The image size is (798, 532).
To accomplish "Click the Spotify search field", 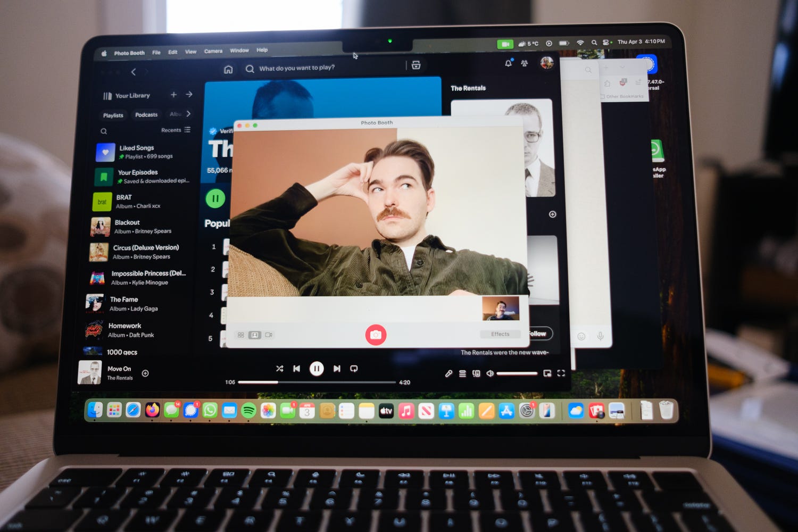I will pyautogui.click(x=325, y=68).
